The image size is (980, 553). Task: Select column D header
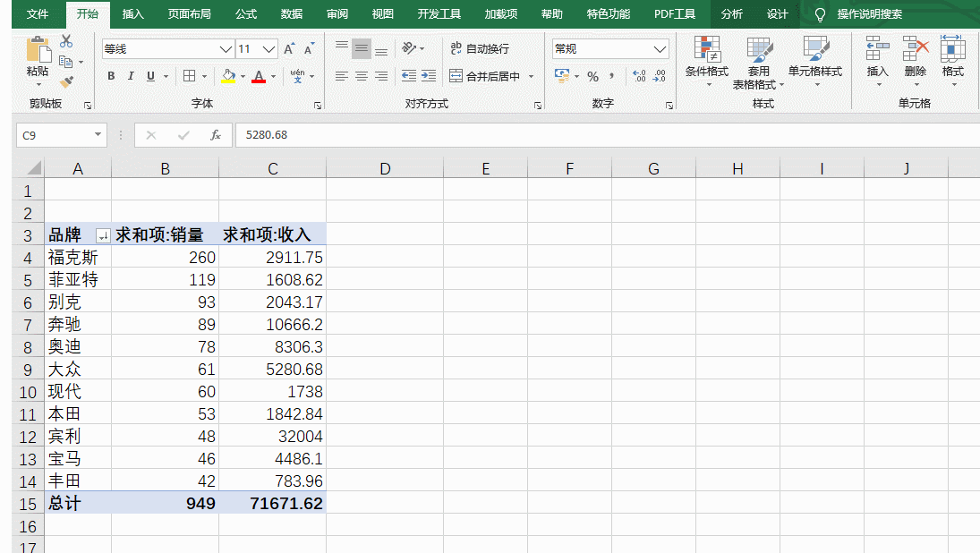[385, 169]
